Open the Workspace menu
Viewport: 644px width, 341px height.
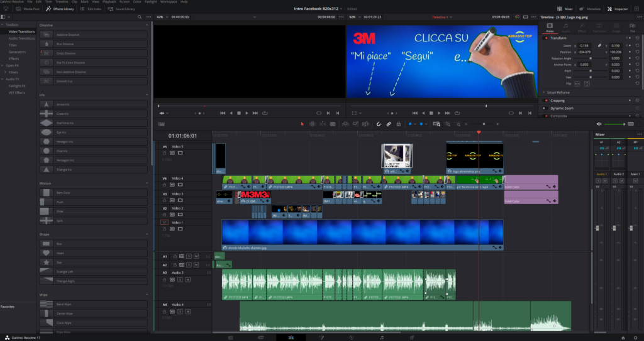(x=169, y=2)
